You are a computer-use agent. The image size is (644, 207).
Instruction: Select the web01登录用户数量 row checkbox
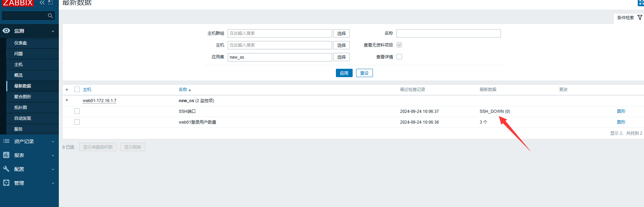pyautogui.click(x=77, y=122)
